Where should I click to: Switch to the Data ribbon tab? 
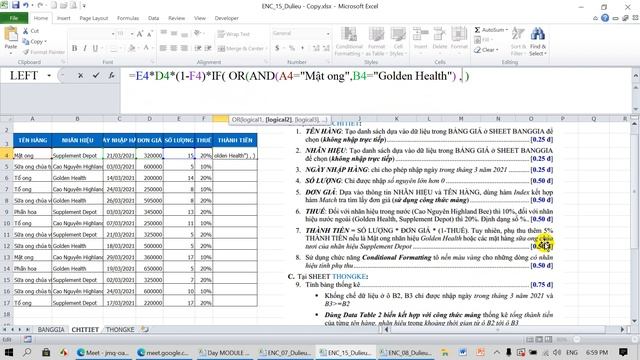click(153, 18)
